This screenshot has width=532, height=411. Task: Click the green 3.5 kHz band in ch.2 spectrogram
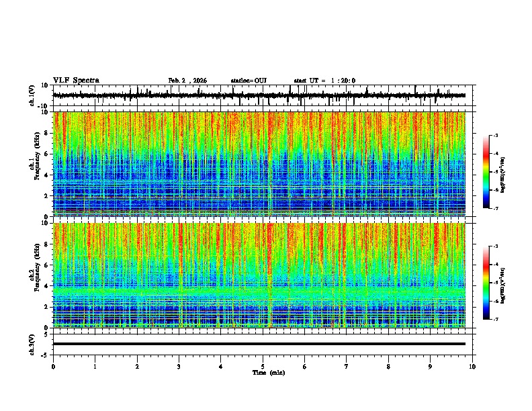tap(259, 291)
